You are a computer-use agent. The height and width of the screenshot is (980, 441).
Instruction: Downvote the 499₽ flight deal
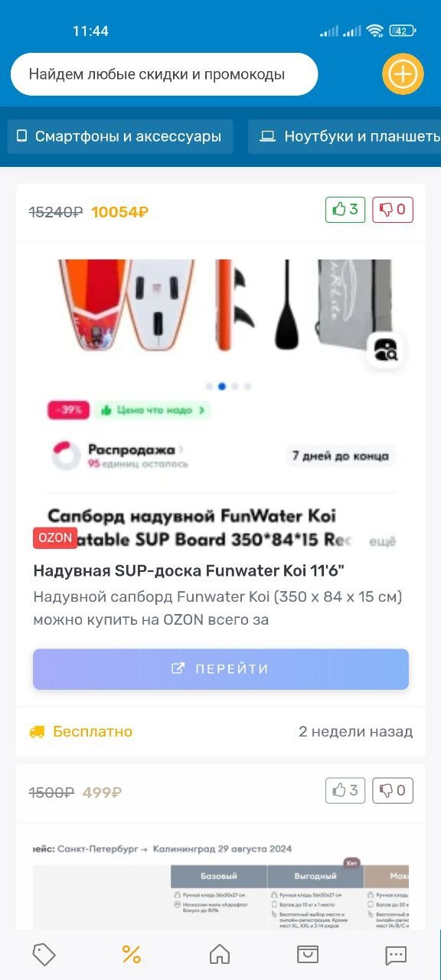tap(393, 790)
